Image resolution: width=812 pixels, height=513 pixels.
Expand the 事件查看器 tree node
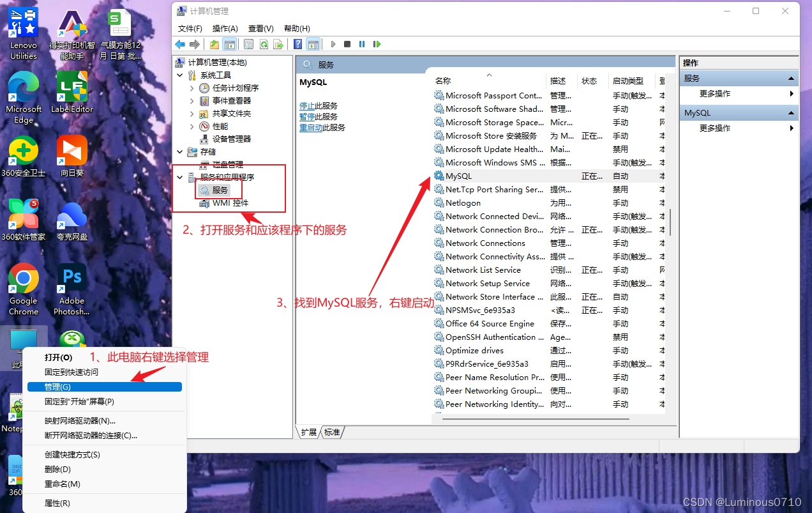coord(192,100)
